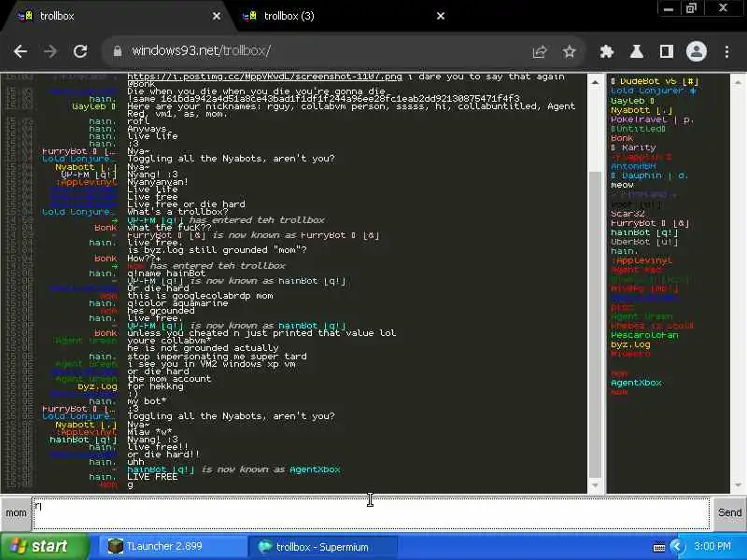Expand hidden tray icons arrow

click(676, 546)
